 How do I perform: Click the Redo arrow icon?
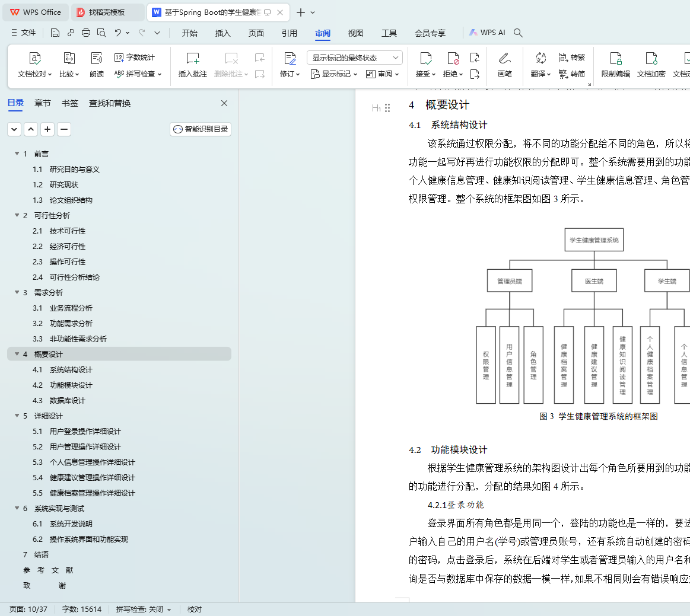pyautogui.click(x=142, y=33)
